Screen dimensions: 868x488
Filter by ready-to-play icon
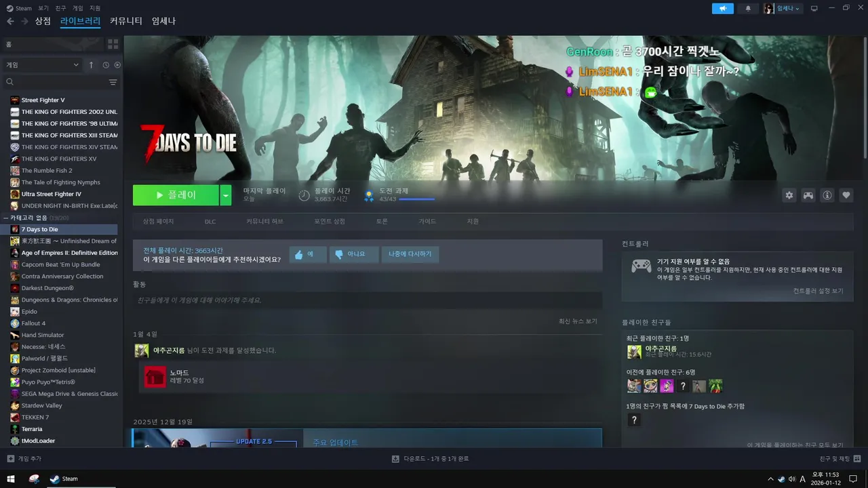click(x=117, y=65)
